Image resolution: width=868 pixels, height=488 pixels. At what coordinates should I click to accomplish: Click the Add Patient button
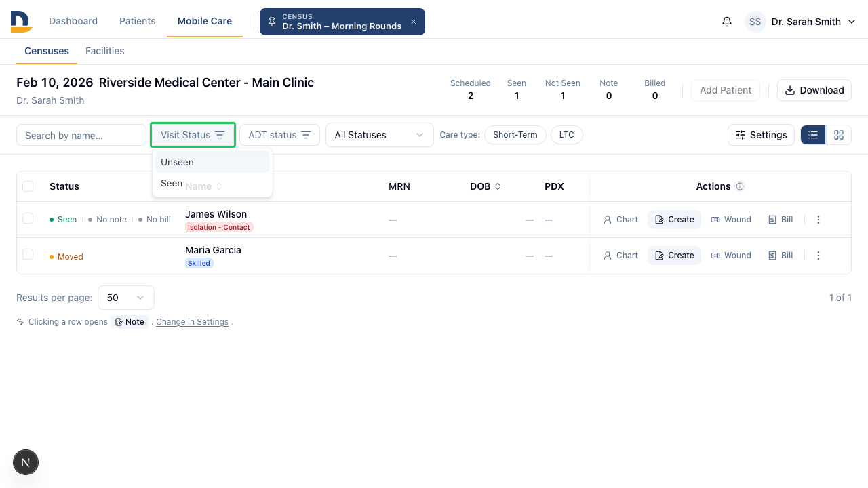726,90
